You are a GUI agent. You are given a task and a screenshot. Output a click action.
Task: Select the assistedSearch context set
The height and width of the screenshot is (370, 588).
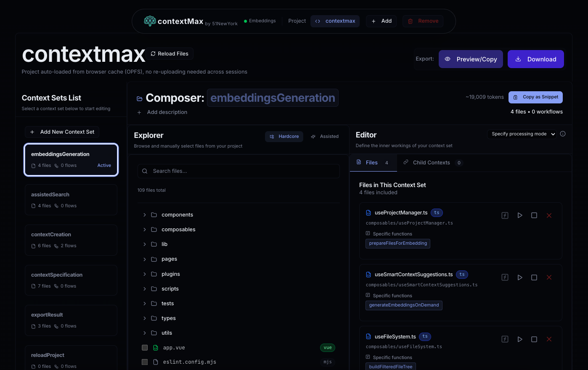71,200
